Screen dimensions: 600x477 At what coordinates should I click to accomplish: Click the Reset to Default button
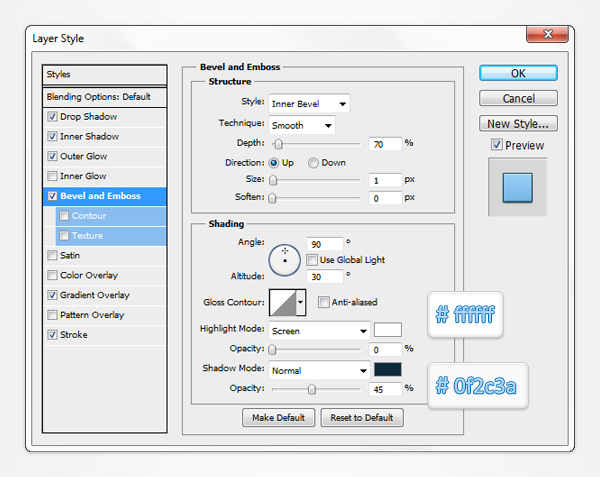tap(363, 417)
